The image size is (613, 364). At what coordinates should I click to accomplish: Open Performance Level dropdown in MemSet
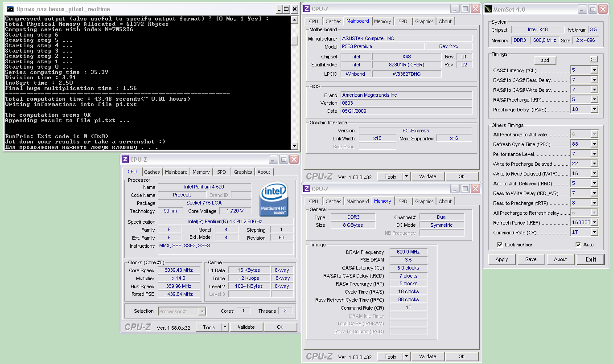point(594,154)
